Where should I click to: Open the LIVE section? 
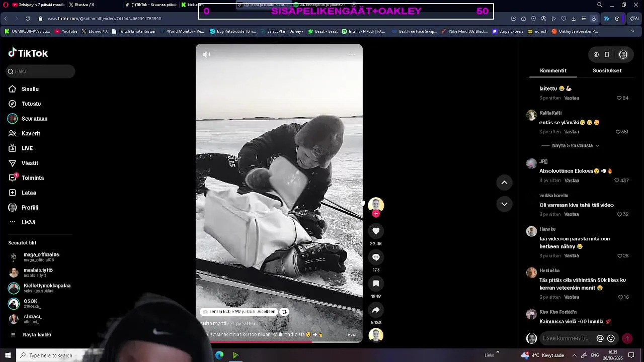tap(21, 148)
